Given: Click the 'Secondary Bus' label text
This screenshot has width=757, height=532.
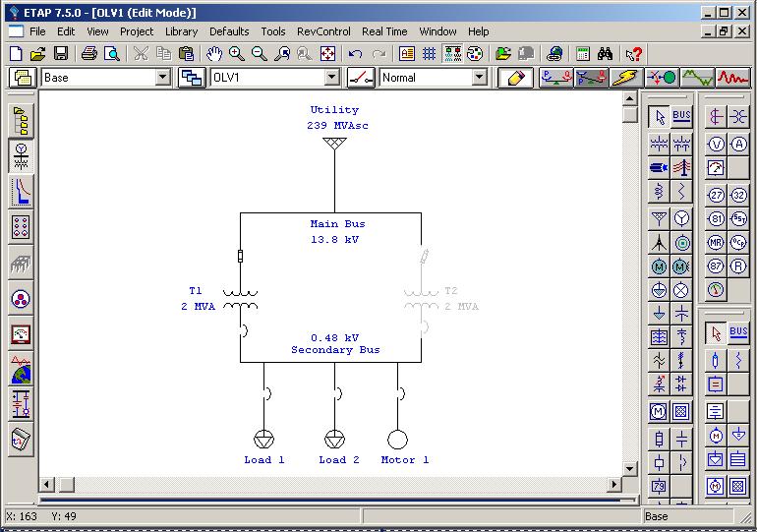Looking at the screenshot, I should [335, 350].
